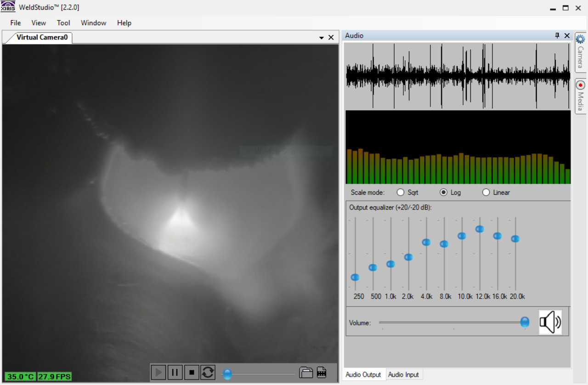The width and height of the screenshot is (588, 385).
Task: Open the Window menu
Action: [93, 23]
